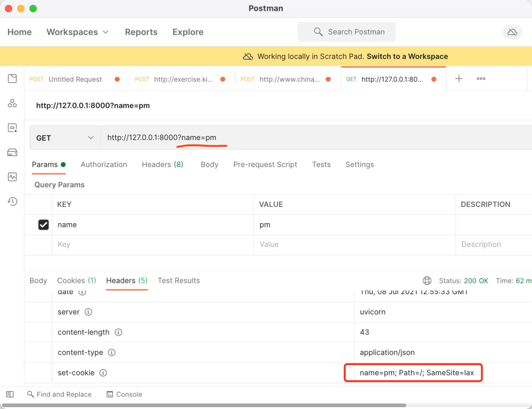Toggle the sidebar panel icon in footer
Screen dimensions: 532x409
[x=10, y=394]
